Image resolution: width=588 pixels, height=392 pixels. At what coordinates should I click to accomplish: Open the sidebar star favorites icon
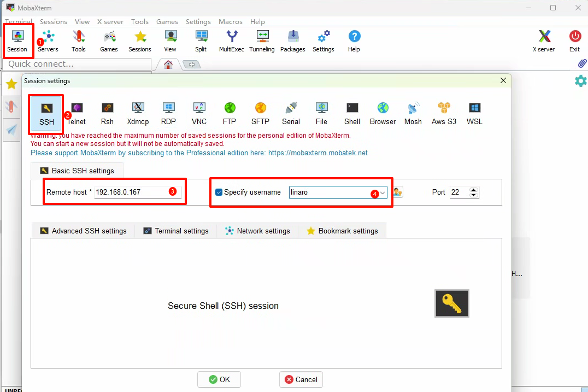click(11, 84)
